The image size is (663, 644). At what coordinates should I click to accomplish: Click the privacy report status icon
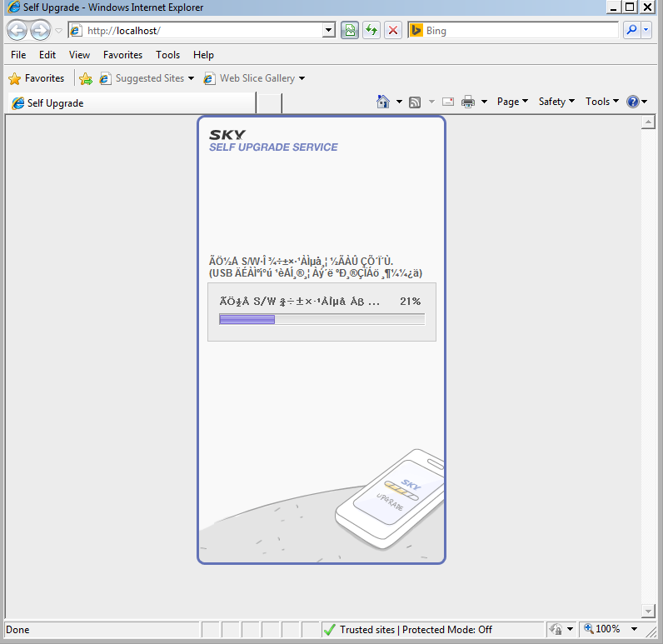tap(556, 630)
